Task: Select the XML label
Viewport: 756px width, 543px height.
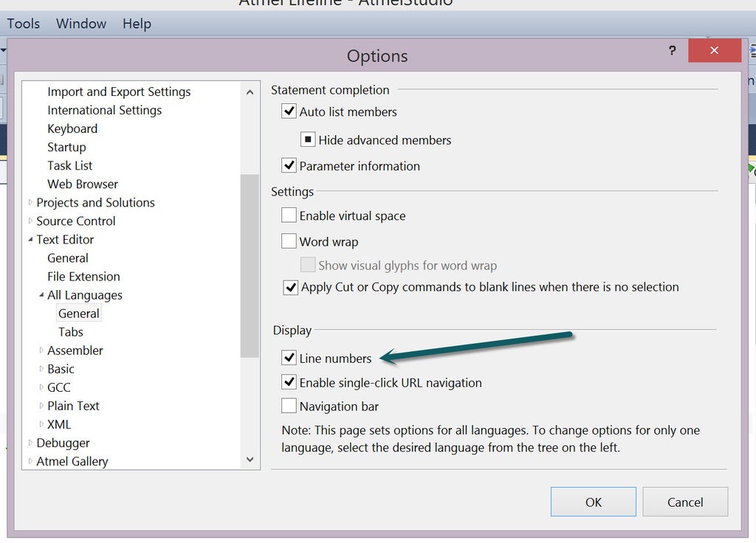Action: (59, 424)
